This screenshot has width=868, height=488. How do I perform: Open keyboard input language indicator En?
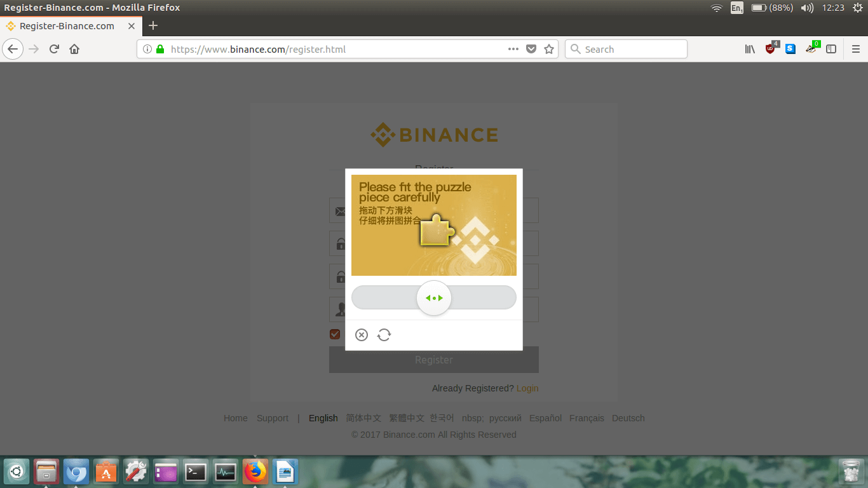[736, 8]
